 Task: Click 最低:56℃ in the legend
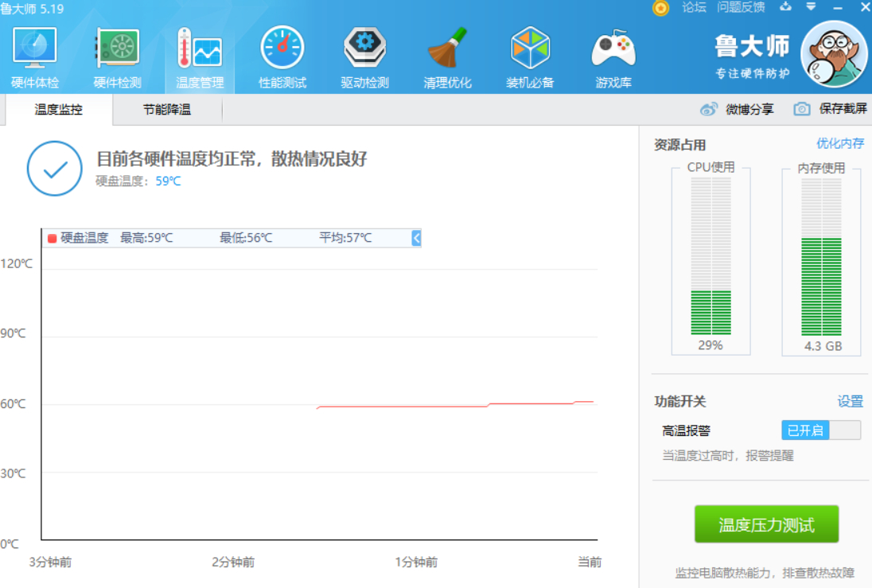[x=246, y=238]
